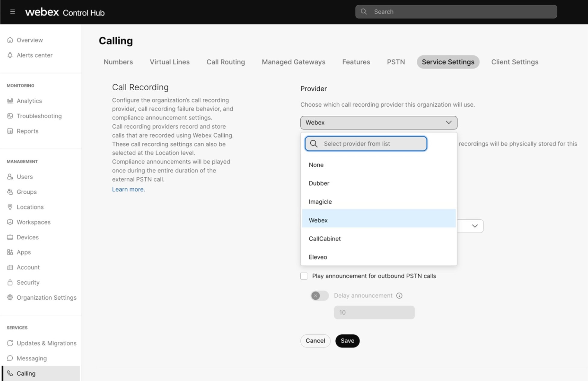Click the Groups icon

(x=10, y=192)
